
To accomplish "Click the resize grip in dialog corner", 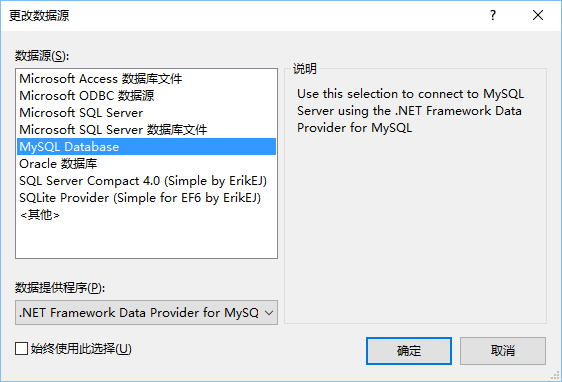I will click(555, 375).
